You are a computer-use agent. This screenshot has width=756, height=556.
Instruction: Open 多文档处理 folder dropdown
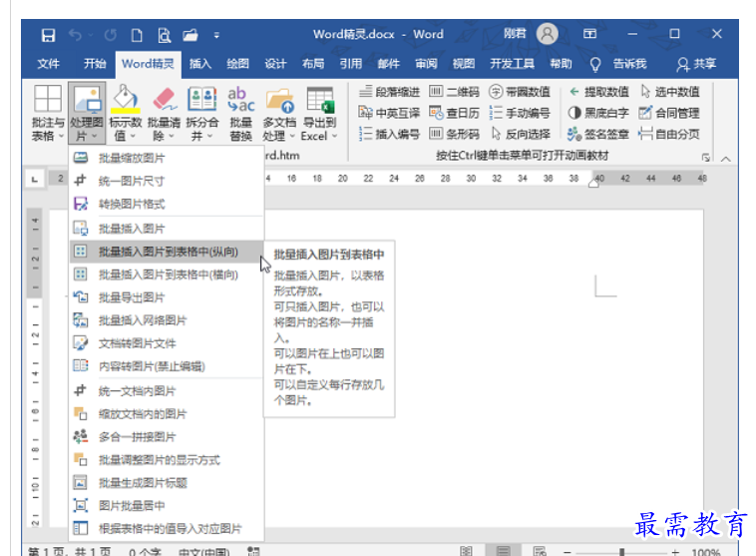click(279, 114)
